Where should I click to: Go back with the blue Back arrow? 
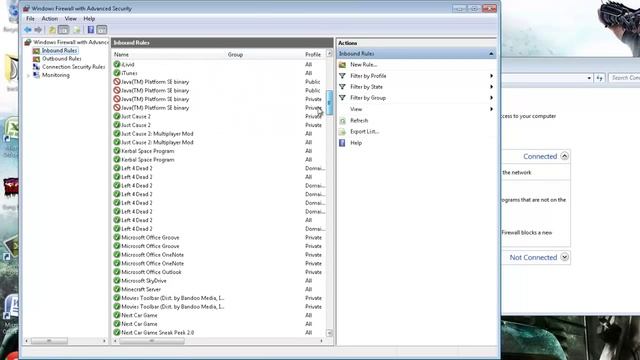coord(28,30)
